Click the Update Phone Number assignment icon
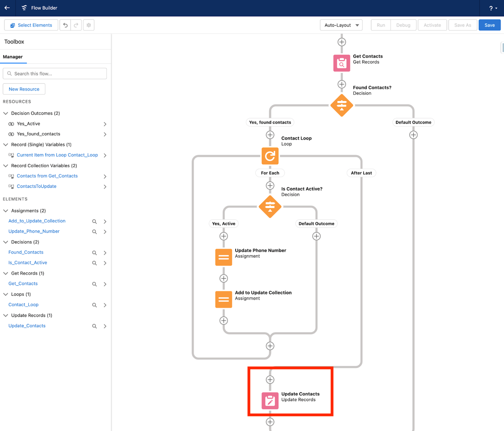The height and width of the screenshot is (431, 504). (x=223, y=257)
